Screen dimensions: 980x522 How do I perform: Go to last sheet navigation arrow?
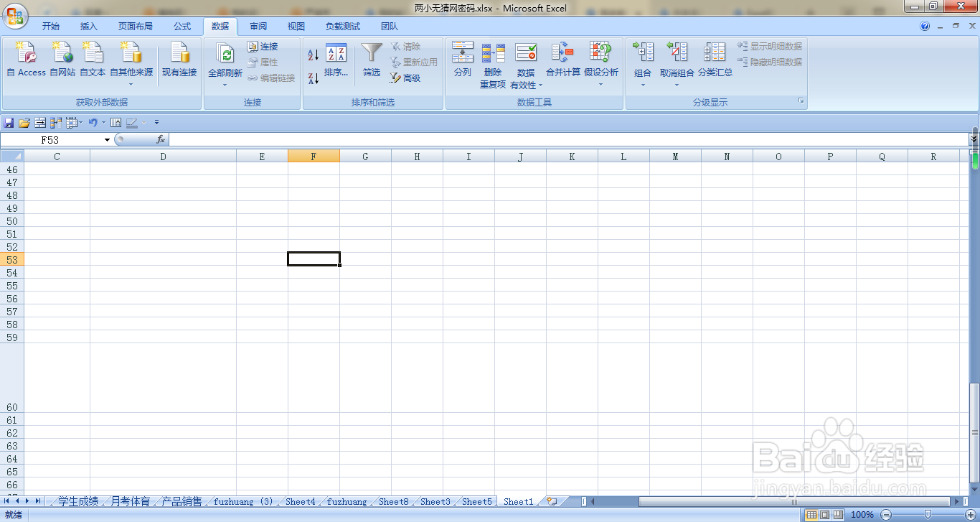point(37,501)
